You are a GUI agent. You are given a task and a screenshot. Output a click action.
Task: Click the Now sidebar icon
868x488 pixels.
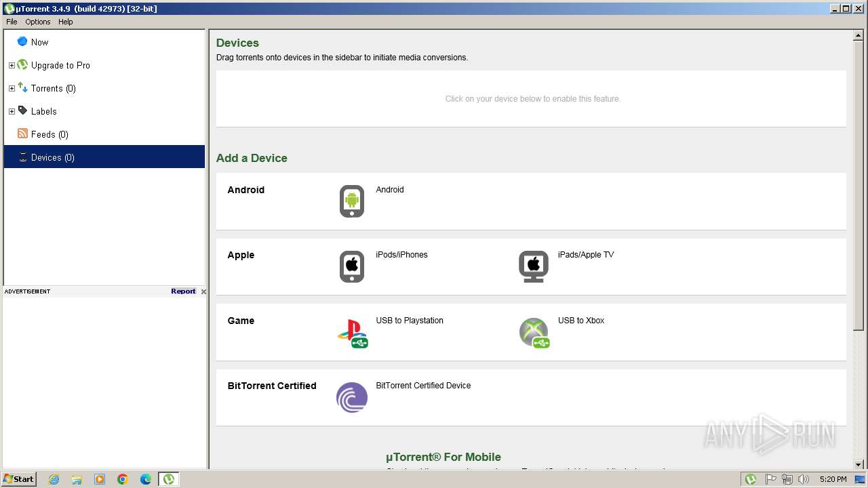[x=22, y=41]
